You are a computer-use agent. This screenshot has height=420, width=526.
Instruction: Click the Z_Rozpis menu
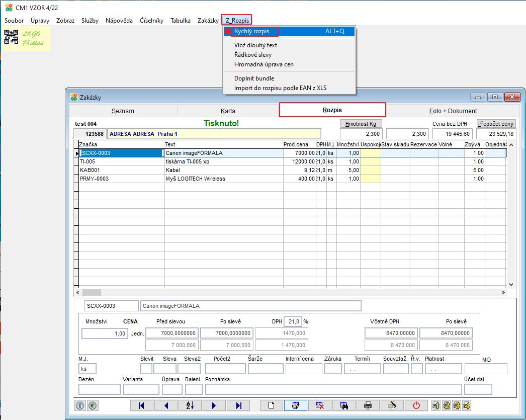pos(237,21)
